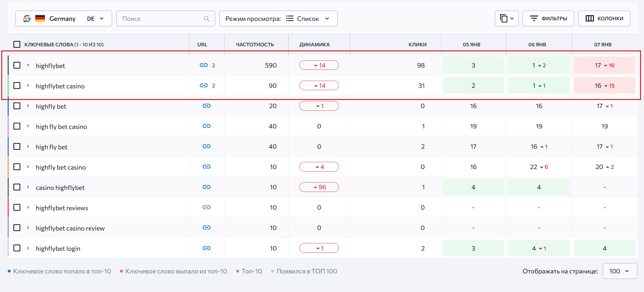This screenshot has width=644, height=292.
Task: Click the search magnifier icon
Action: coord(207,19)
